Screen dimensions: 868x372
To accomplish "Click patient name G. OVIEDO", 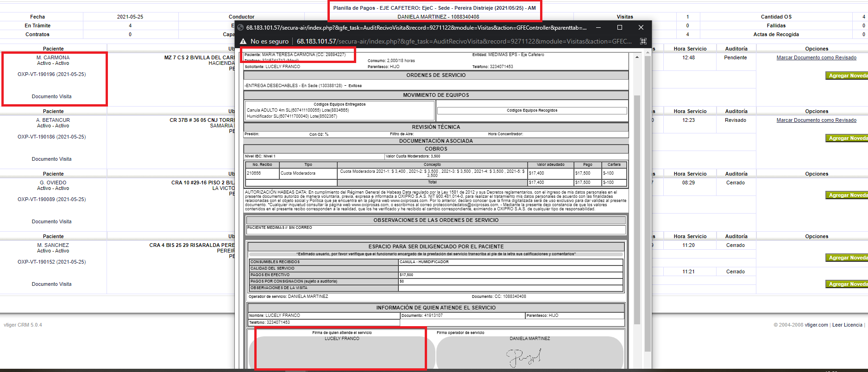I will [x=53, y=183].
